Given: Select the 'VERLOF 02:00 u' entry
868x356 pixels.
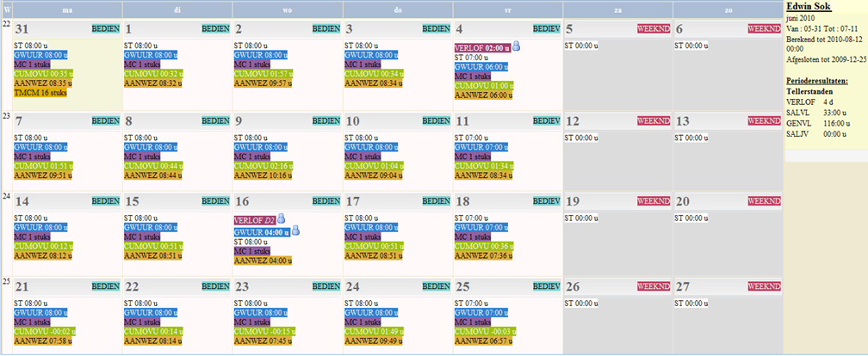Looking at the screenshot, I should (482, 48).
